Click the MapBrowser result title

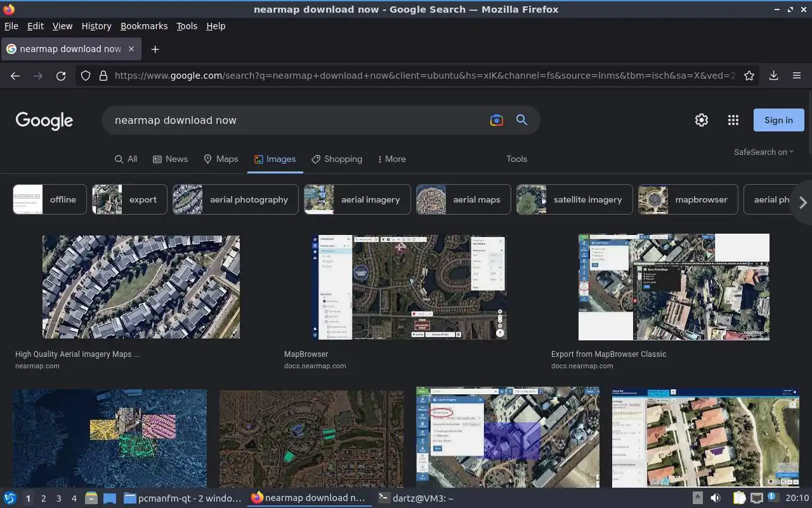click(x=306, y=354)
